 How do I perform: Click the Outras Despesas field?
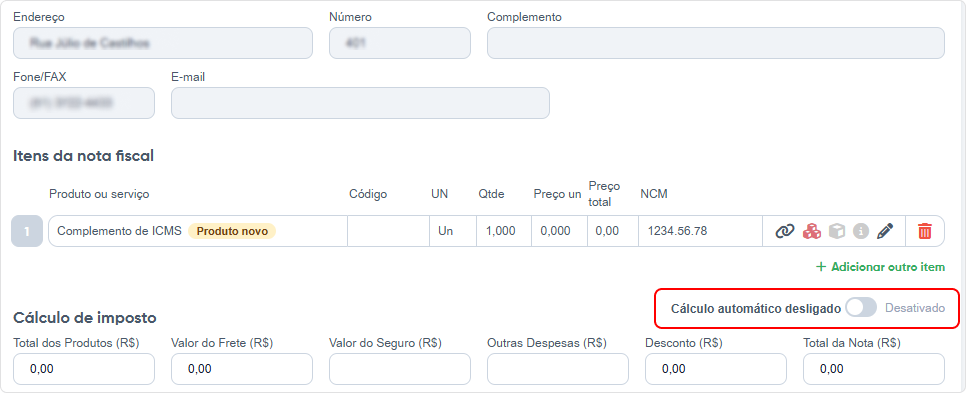click(x=558, y=369)
